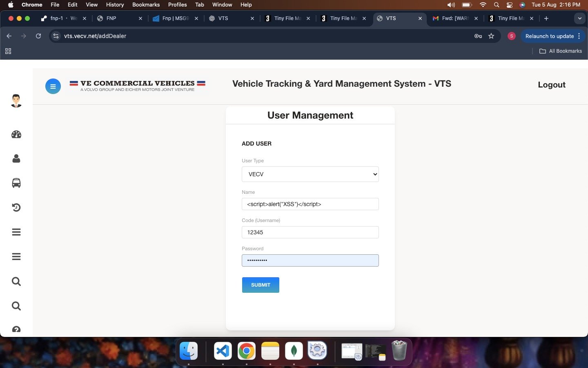This screenshot has width=588, height=368.
Task: Click the Code (Username) input field
Action: 310,232
